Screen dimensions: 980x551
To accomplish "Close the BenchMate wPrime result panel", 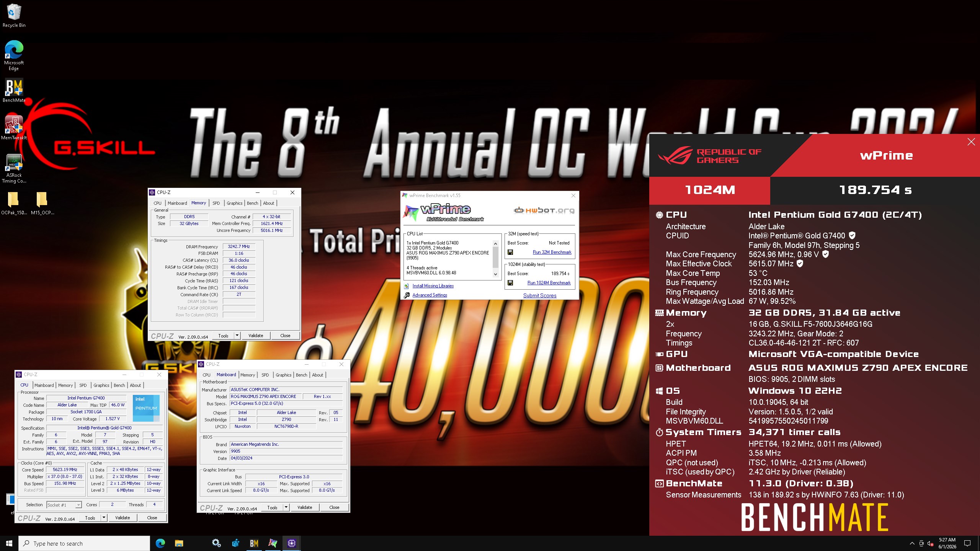I will (971, 142).
